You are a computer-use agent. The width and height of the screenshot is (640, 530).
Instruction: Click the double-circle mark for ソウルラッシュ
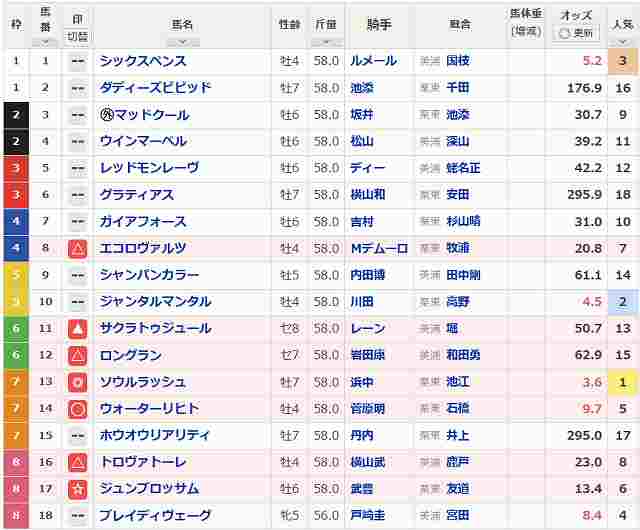pos(78,382)
